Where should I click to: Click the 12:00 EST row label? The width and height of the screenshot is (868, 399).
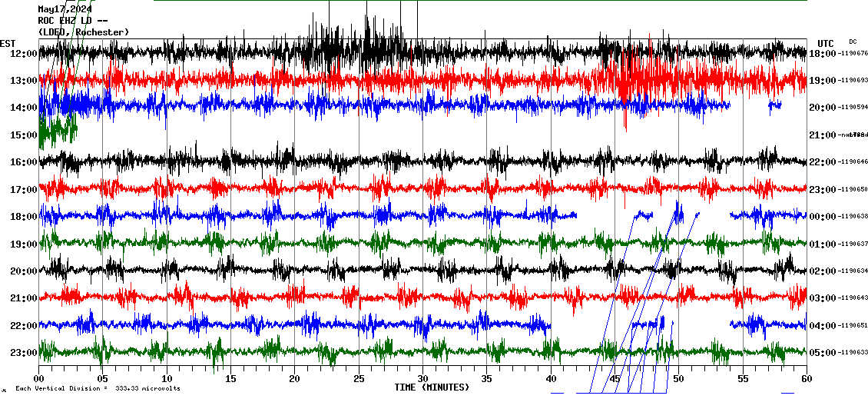point(23,53)
